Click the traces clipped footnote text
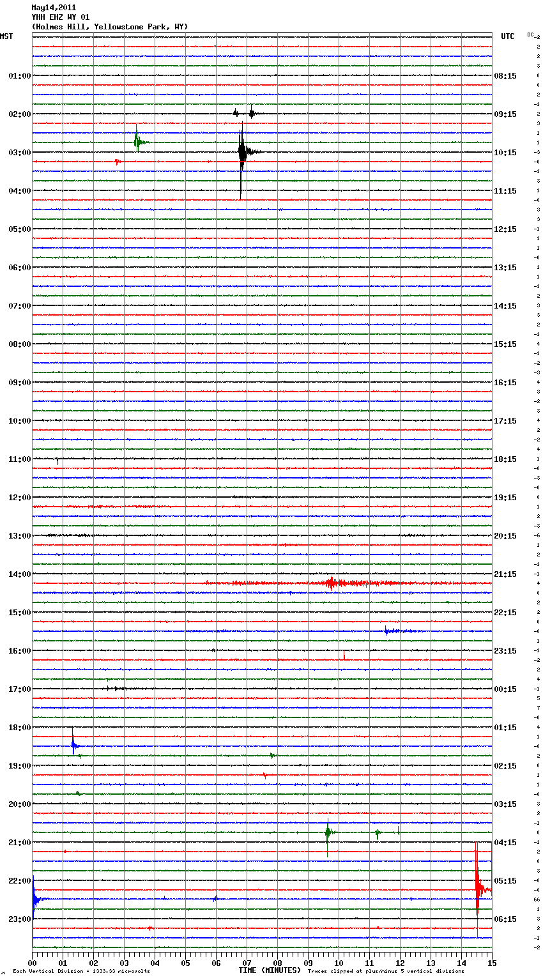This screenshot has width=543, height=980. coord(386,971)
